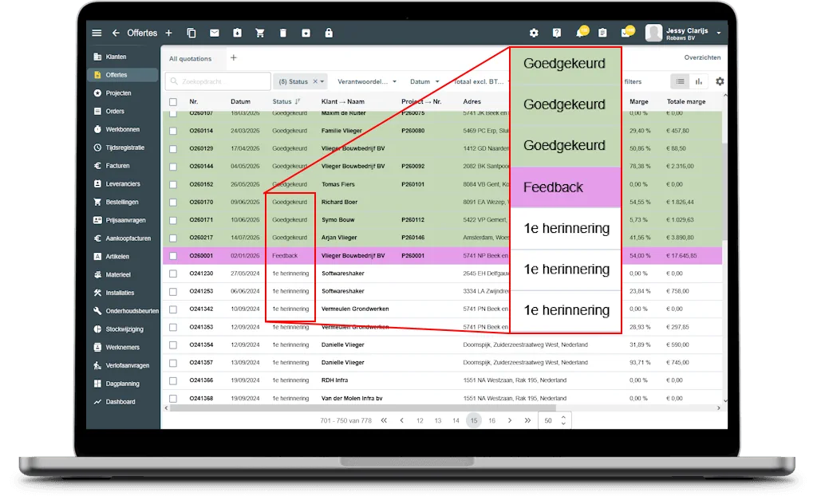Focus the Zoekopdracht search field

point(219,82)
